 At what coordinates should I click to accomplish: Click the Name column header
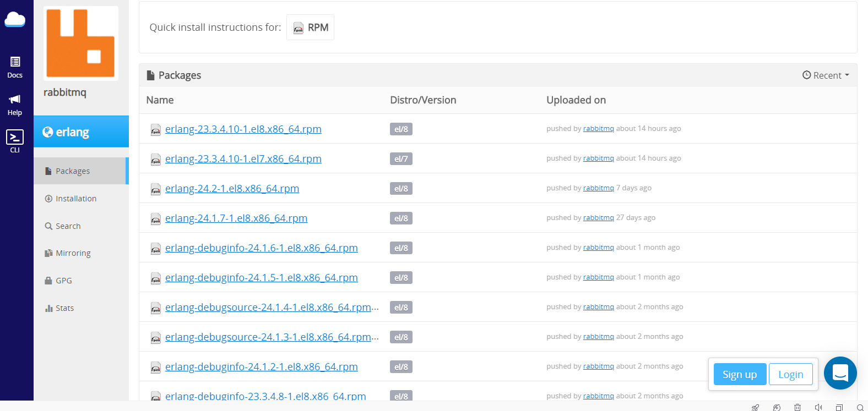coord(160,100)
